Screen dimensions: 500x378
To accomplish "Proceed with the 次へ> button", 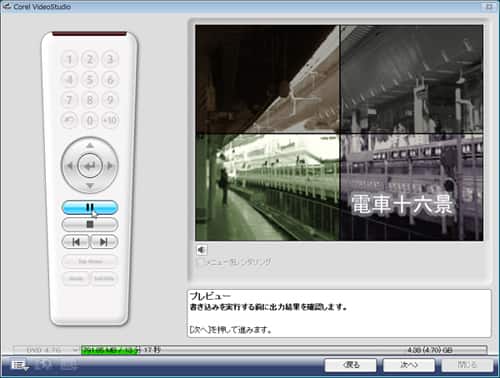I will tap(409, 365).
